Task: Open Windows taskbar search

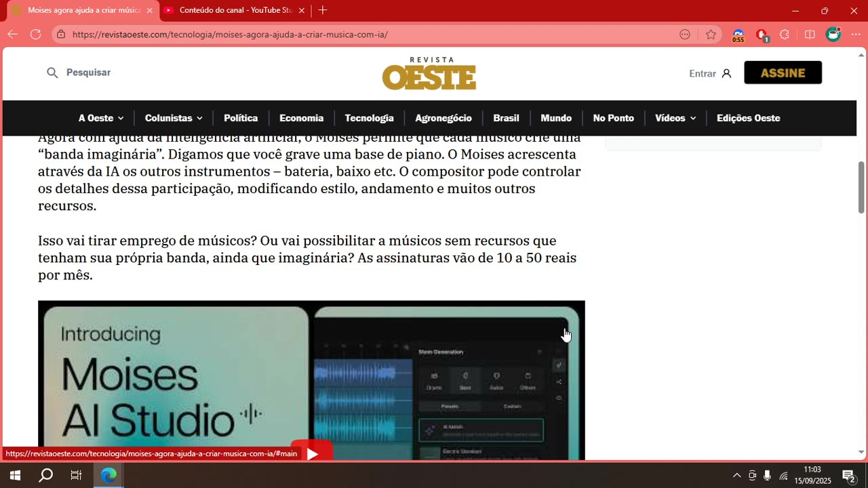Action: point(45,475)
